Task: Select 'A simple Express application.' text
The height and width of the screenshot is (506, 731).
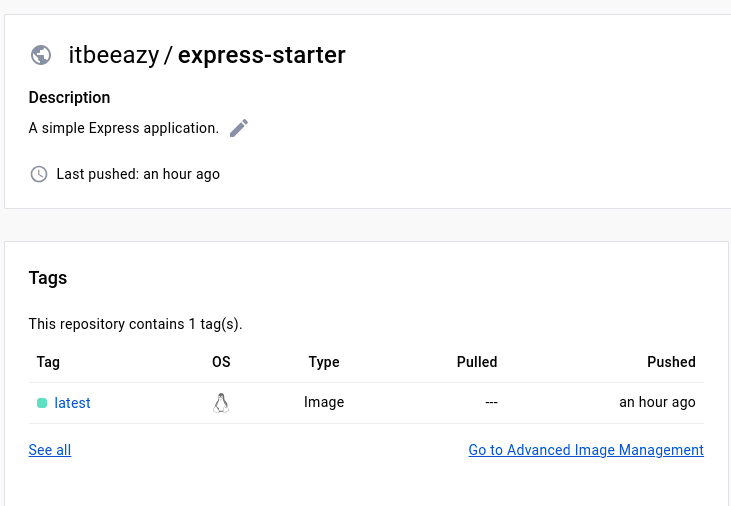Action: pos(124,128)
